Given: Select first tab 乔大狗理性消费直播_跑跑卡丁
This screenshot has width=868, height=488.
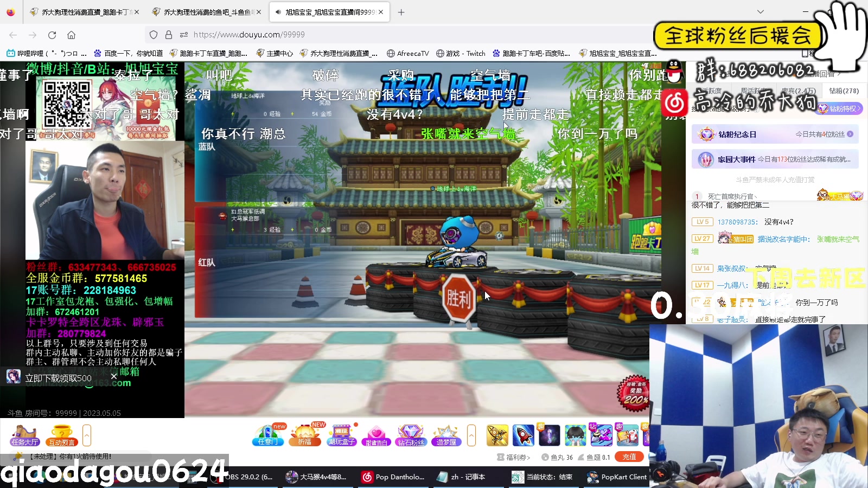Looking at the screenshot, I should point(84,12).
